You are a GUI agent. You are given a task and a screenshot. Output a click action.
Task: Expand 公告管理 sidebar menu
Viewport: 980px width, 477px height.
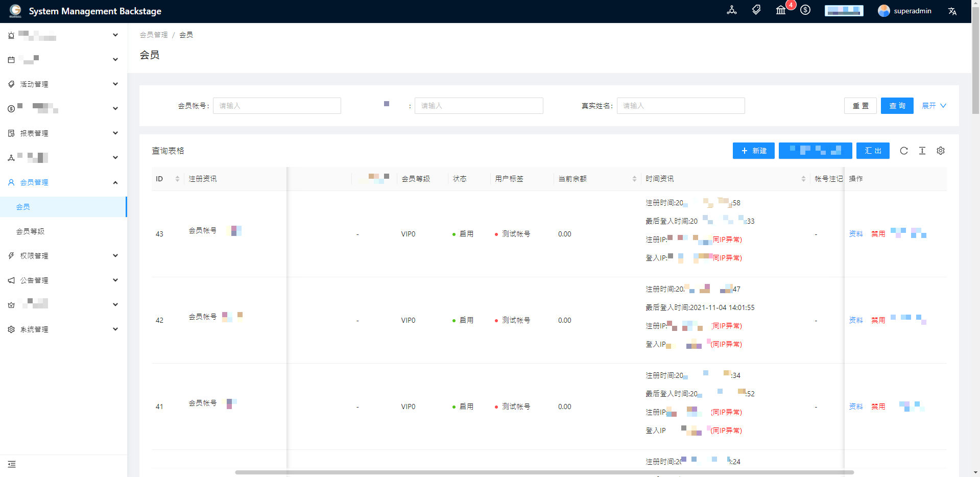point(63,280)
